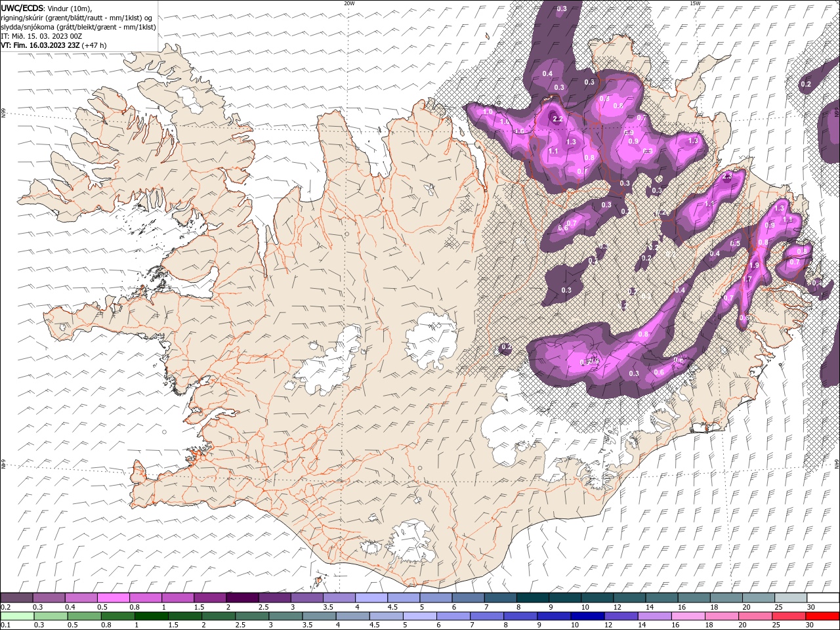Click the 20W longitude label
Viewport: 840px width, 630px height.
349,3
